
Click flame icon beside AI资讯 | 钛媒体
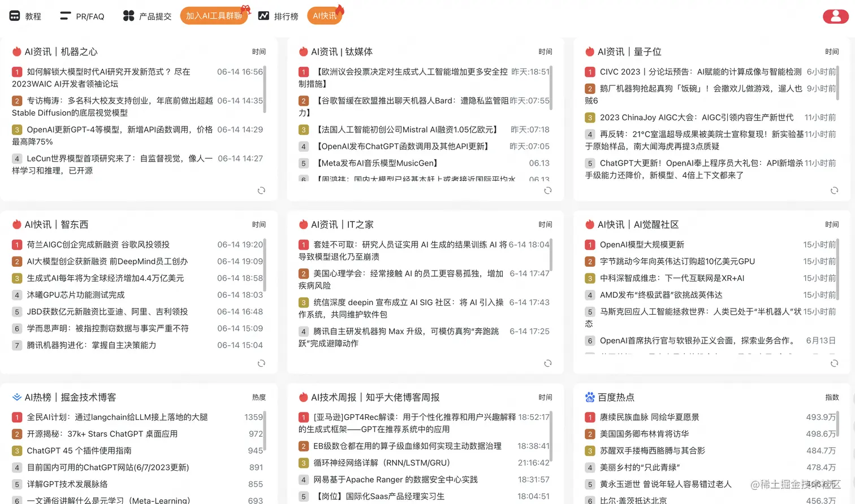(304, 51)
